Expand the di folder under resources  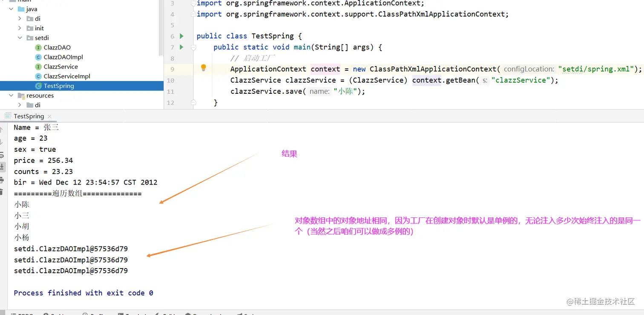[20, 105]
